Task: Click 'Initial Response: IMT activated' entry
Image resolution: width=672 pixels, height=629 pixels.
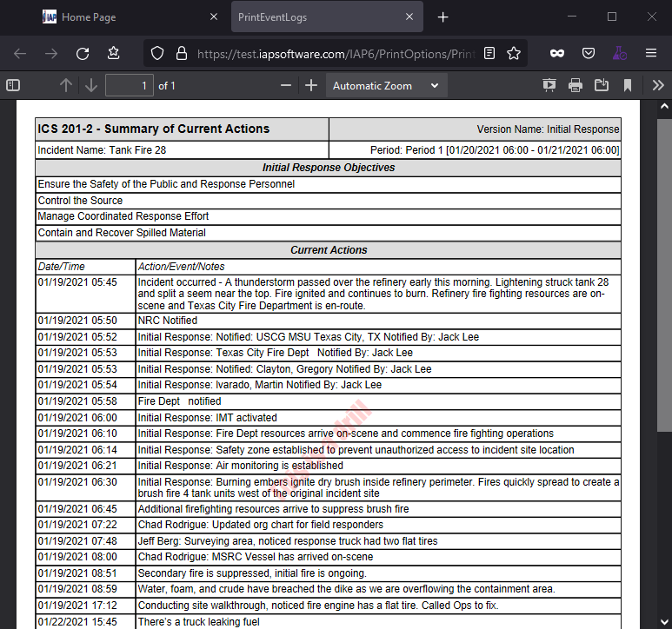Action: [207, 418]
